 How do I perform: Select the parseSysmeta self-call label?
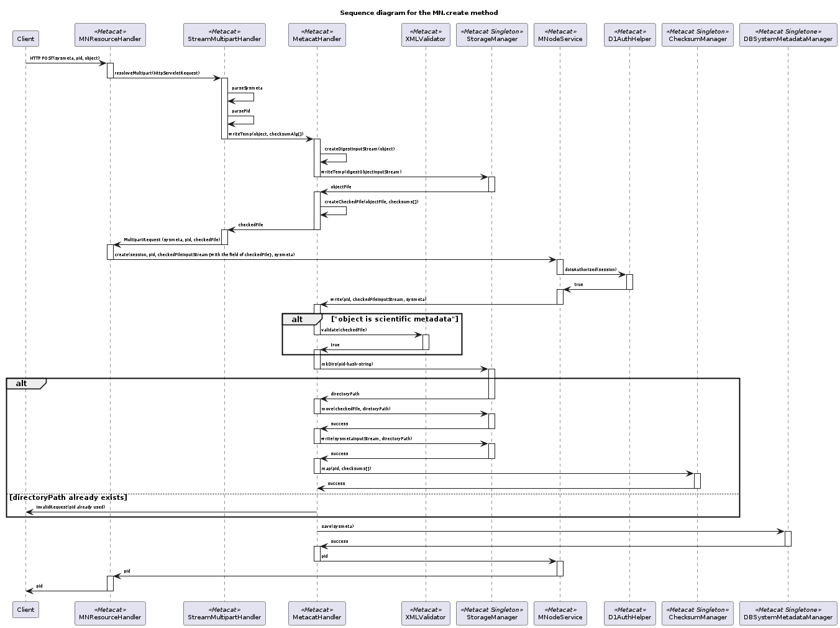tap(247, 88)
